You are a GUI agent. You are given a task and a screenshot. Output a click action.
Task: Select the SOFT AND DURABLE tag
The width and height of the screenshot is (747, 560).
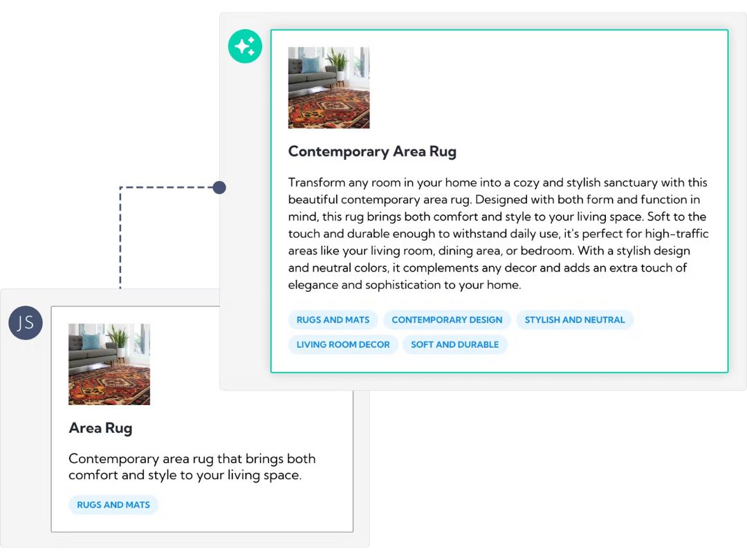coord(455,345)
